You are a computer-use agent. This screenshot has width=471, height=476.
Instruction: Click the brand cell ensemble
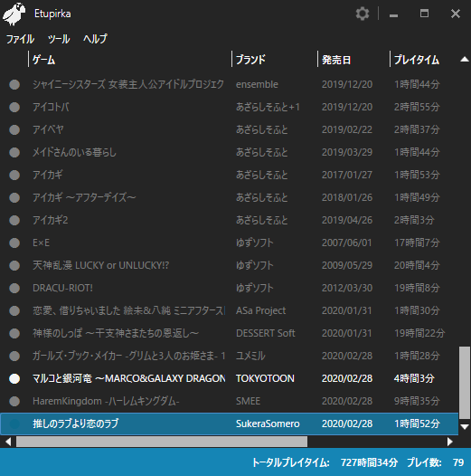[257, 84]
